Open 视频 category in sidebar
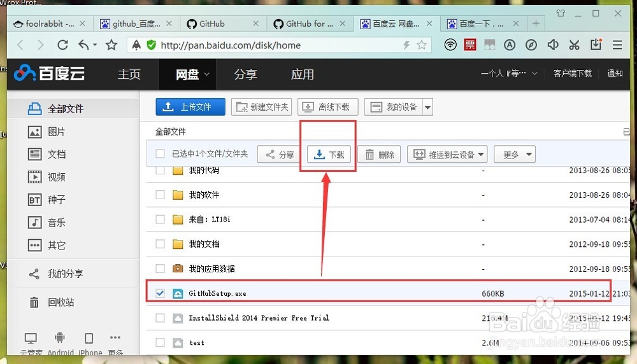This screenshot has height=364, width=637. (47, 177)
